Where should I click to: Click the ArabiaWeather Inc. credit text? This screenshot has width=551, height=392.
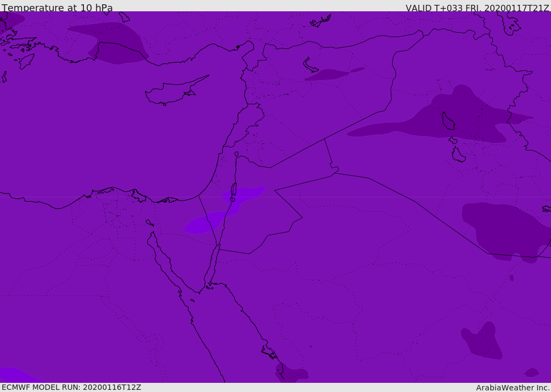(512, 388)
